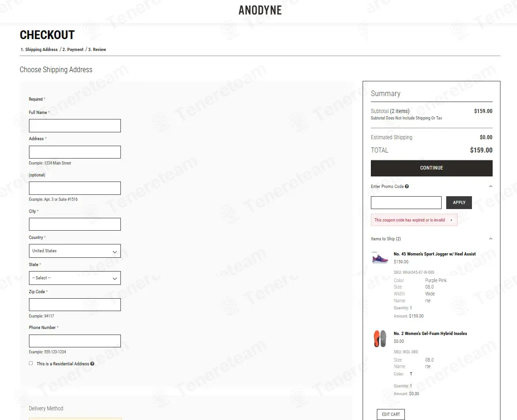Go to step 3. Review

97,50
